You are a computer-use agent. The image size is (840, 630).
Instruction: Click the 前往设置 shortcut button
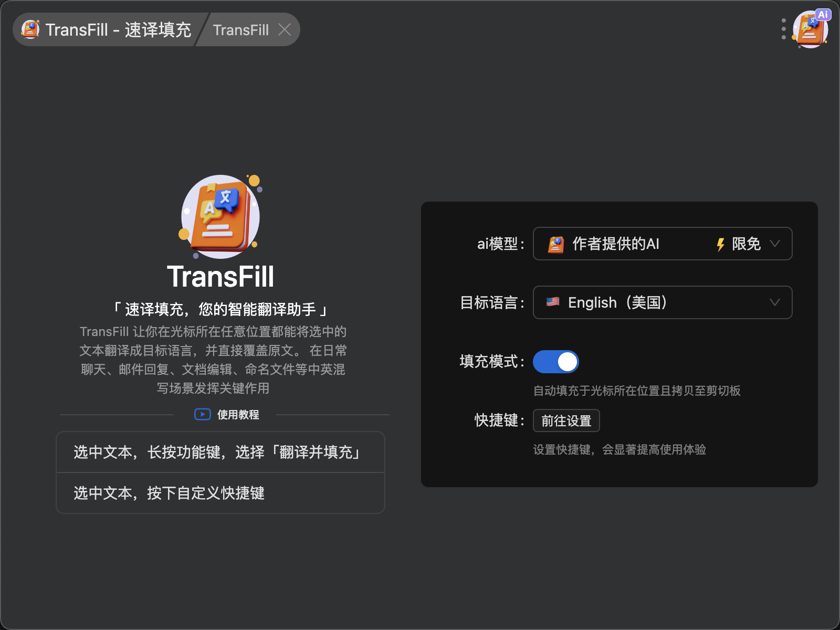[566, 421]
